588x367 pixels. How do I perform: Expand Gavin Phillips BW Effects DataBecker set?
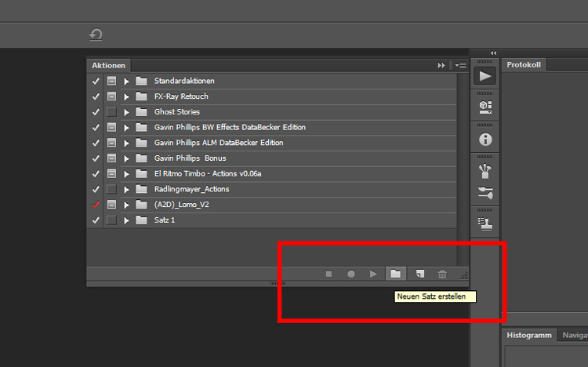126,128
